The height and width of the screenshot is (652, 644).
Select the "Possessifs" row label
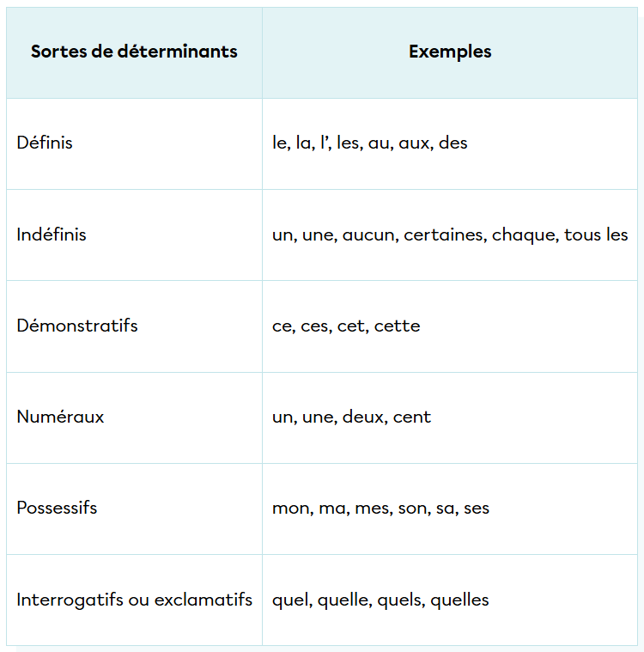point(57,508)
